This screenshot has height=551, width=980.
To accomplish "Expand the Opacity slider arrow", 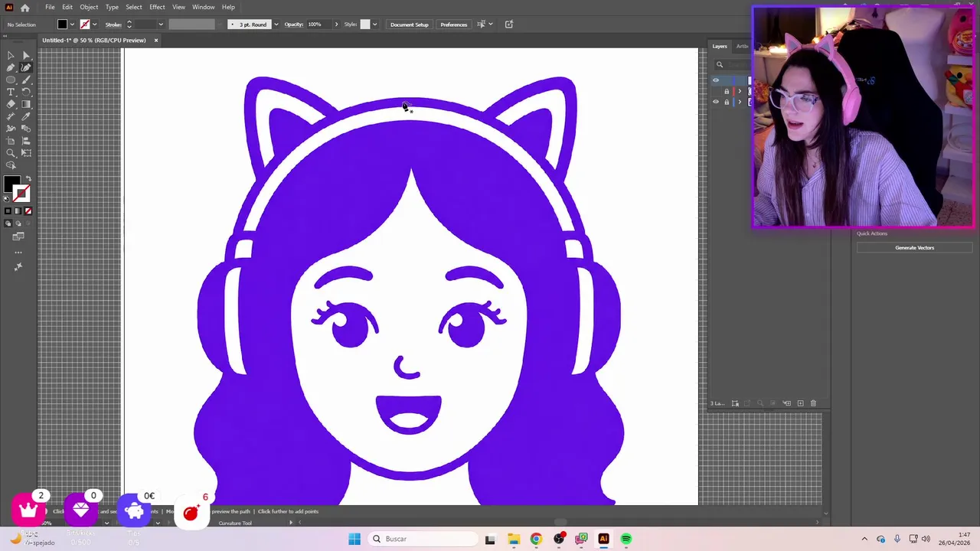I will click(336, 24).
